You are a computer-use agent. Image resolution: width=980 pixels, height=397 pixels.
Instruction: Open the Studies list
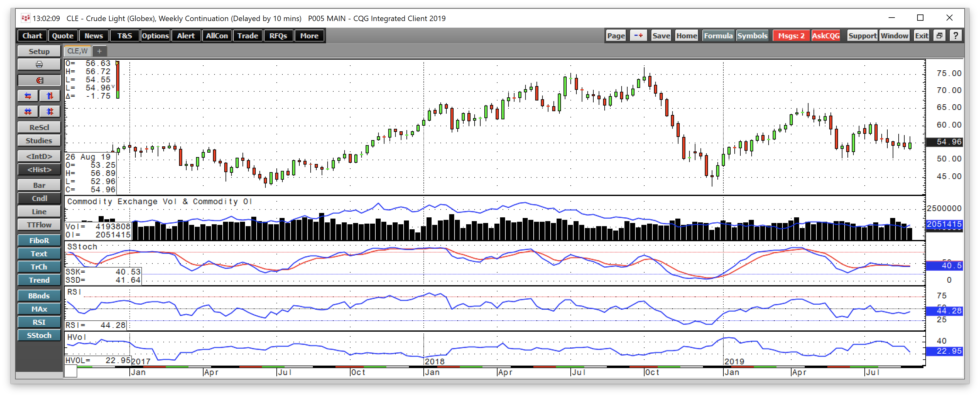pos(39,140)
